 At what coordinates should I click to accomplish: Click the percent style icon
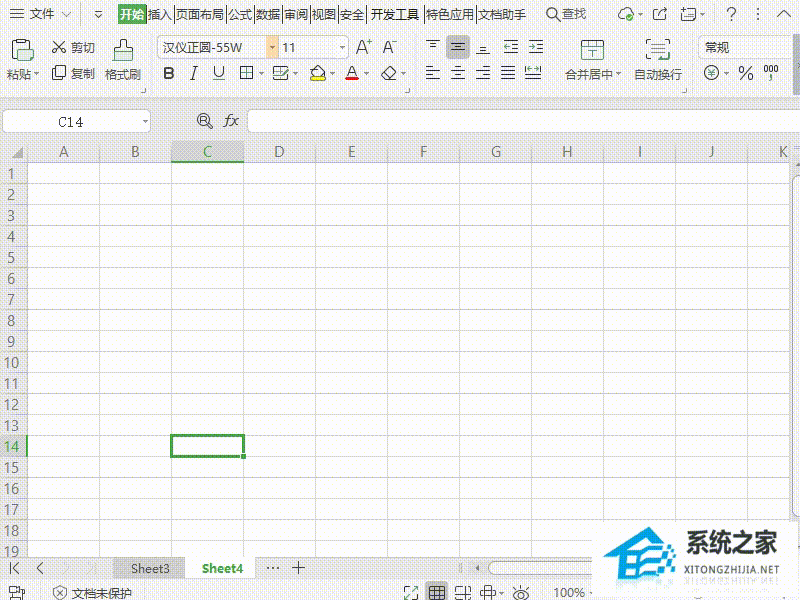pos(745,73)
